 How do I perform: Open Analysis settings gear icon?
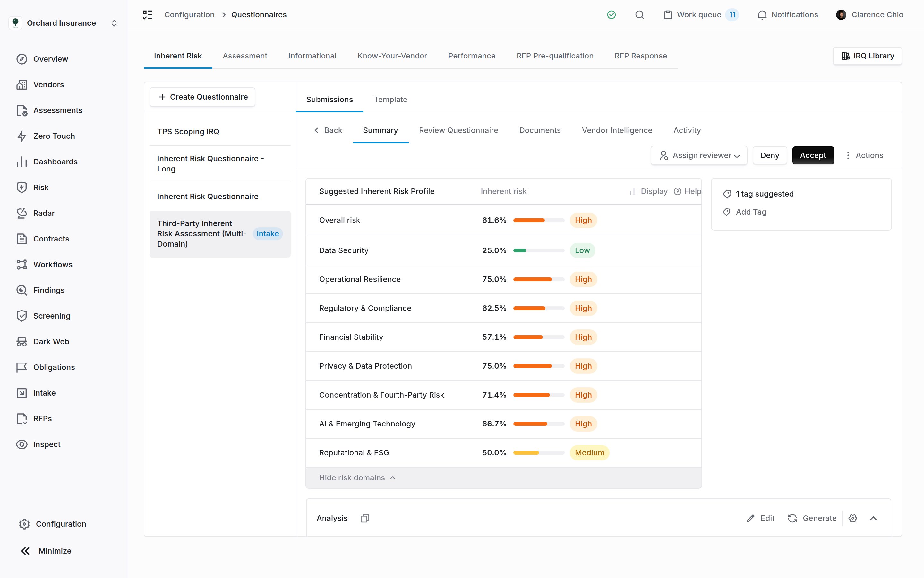coord(852,518)
